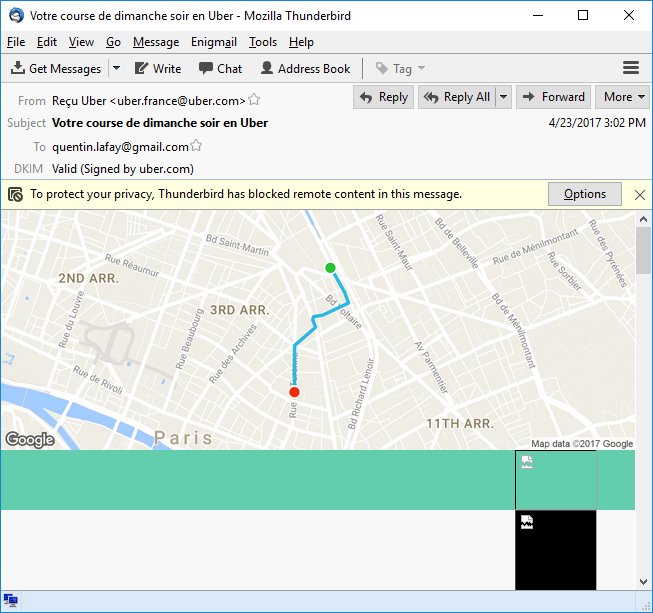Screen dimensions: 653x613
Task: Click the blocked content privacy icon
Action: tap(15, 194)
